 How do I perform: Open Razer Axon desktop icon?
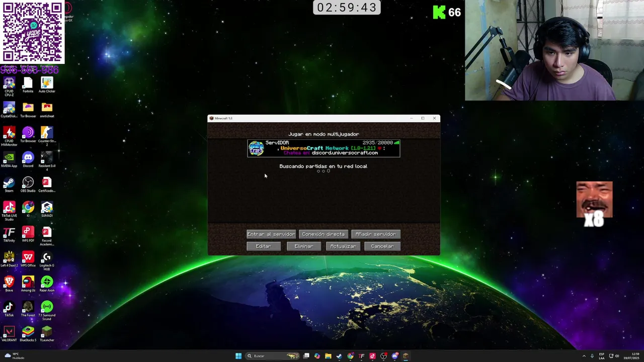point(47,285)
